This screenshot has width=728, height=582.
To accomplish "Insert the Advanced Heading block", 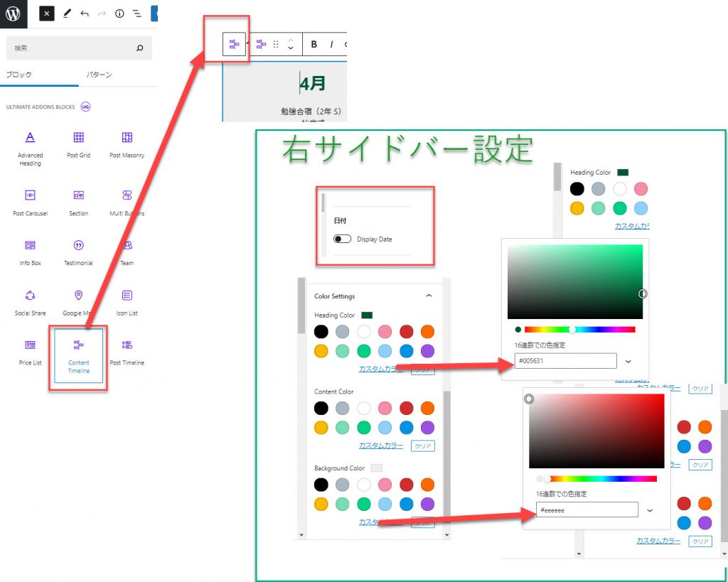I will (x=30, y=149).
